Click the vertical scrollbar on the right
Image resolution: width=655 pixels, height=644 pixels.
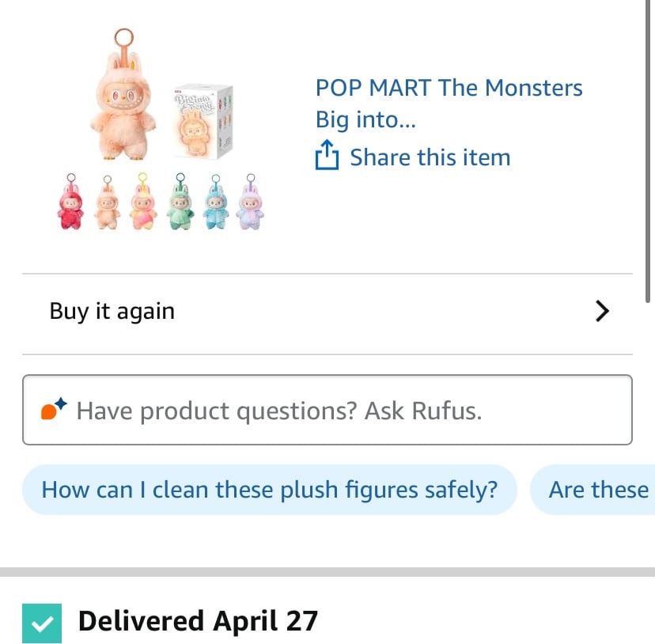coord(647,150)
